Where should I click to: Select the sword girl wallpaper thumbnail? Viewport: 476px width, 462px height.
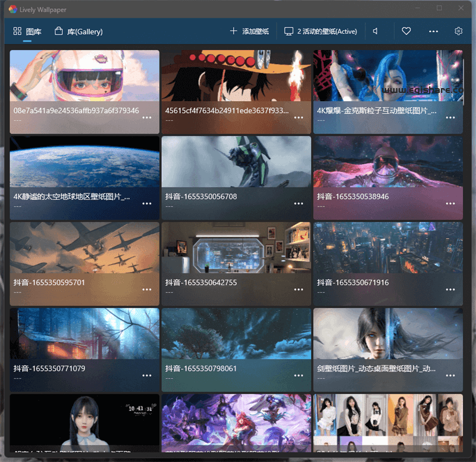(x=388, y=333)
